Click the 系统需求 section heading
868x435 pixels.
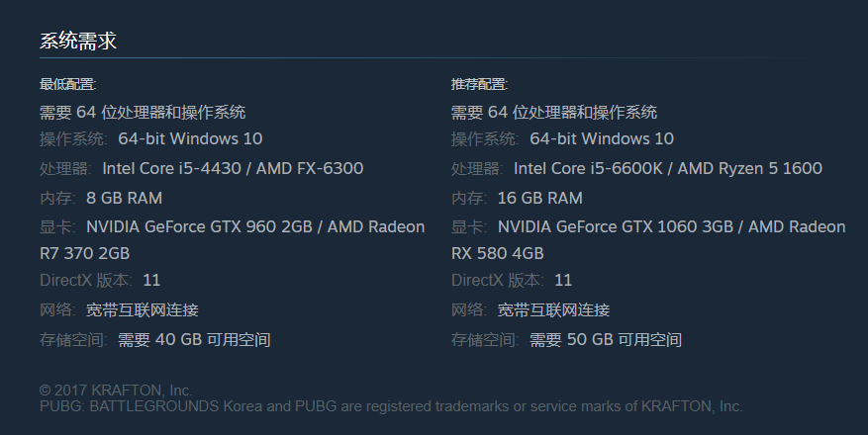click(x=78, y=41)
